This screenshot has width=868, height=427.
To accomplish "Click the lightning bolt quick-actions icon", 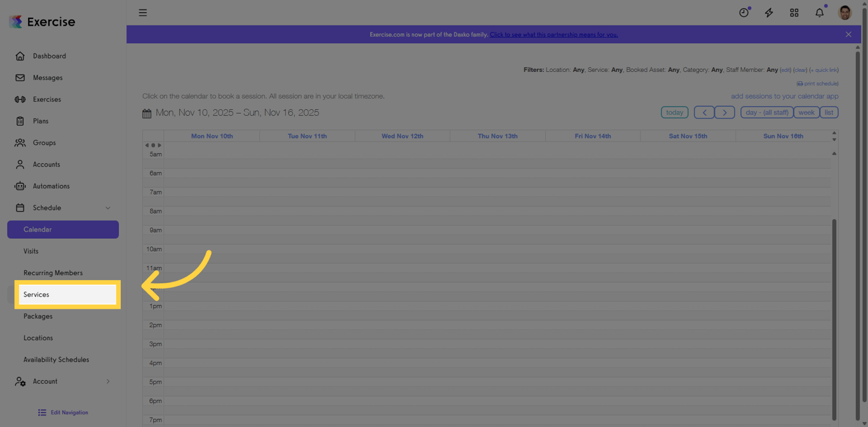I will [x=769, y=12].
